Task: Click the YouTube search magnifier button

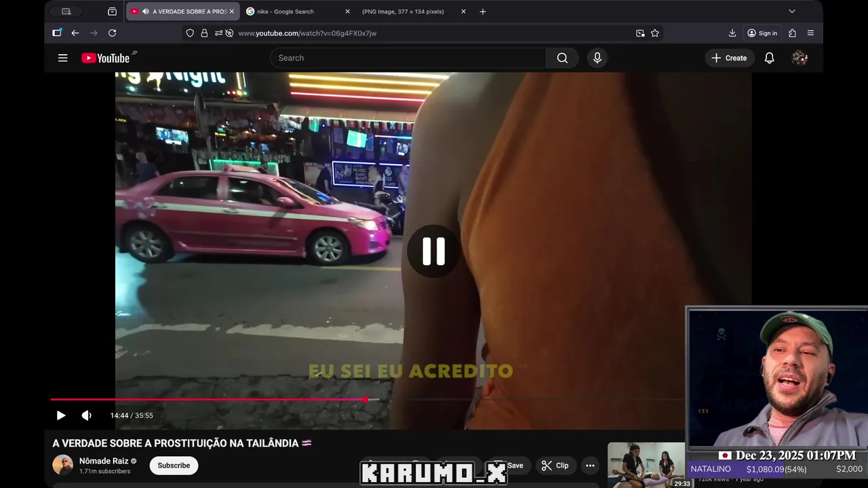Action: tap(562, 58)
